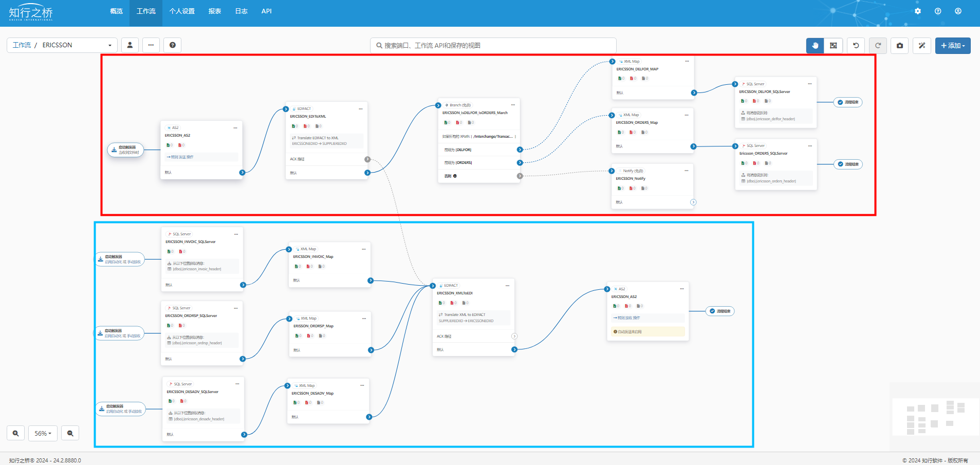Click the API link in navigation
Image resolution: width=980 pixels, height=465 pixels.
pyautogui.click(x=266, y=11)
